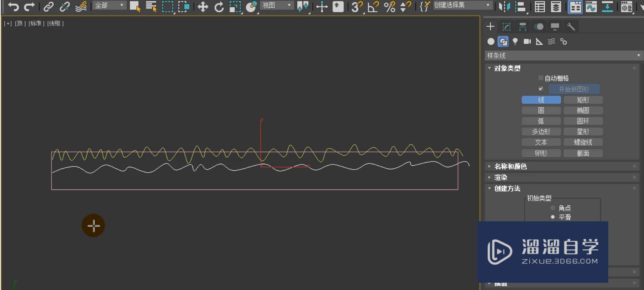Pick the Rectangular Selection Region tool
644x290 pixels.
tap(168, 7)
